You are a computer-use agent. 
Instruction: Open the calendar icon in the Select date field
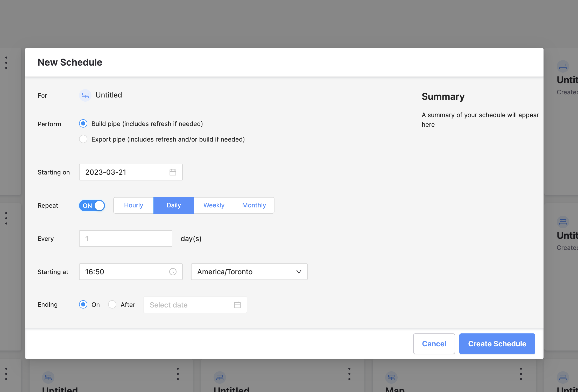click(x=237, y=305)
